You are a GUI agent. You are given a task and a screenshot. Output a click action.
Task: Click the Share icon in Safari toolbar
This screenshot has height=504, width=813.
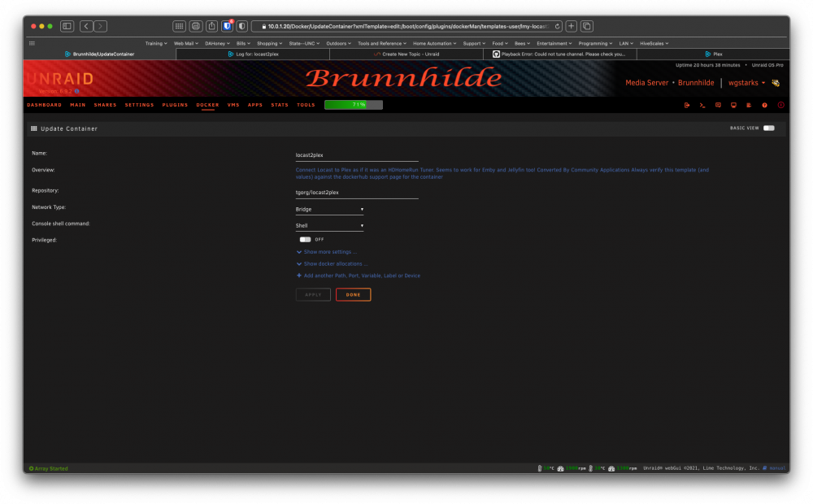coord(211,26)
